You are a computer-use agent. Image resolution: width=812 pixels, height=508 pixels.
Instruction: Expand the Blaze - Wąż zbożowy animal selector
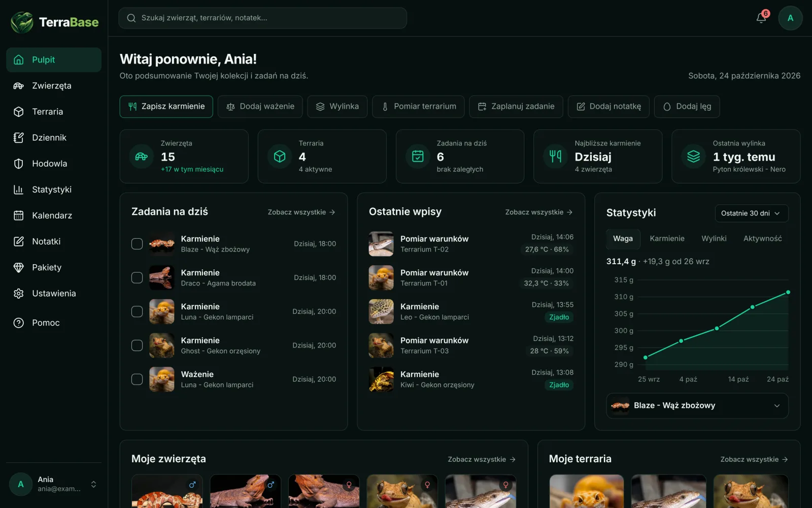pos(697,405)
